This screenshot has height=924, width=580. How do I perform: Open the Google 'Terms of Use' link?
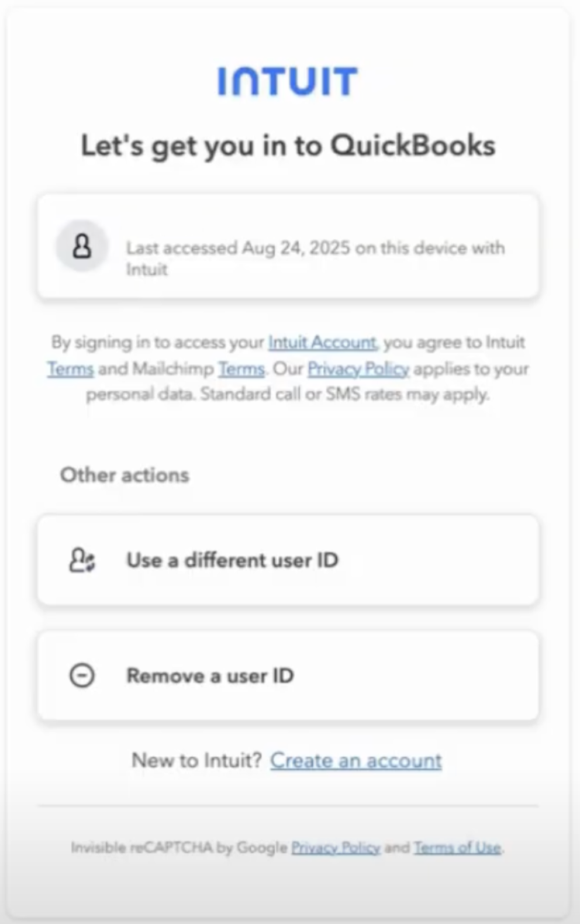point(457,847)
